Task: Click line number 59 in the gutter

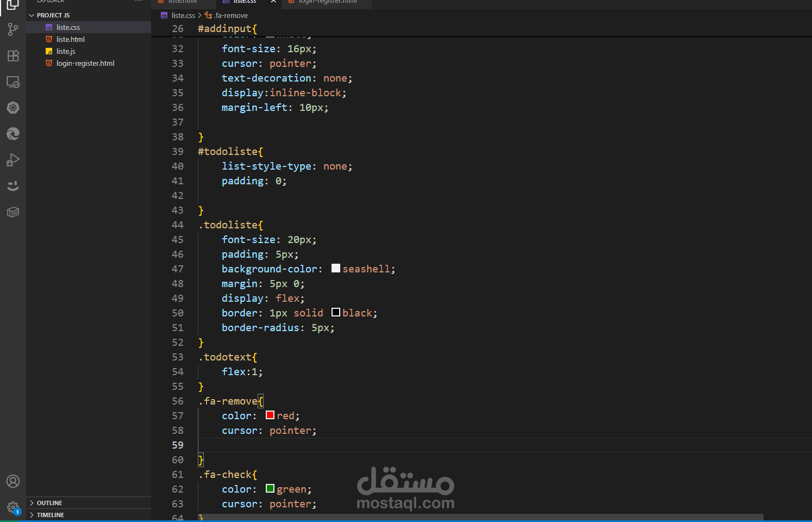Action: (x=178, y=445)
